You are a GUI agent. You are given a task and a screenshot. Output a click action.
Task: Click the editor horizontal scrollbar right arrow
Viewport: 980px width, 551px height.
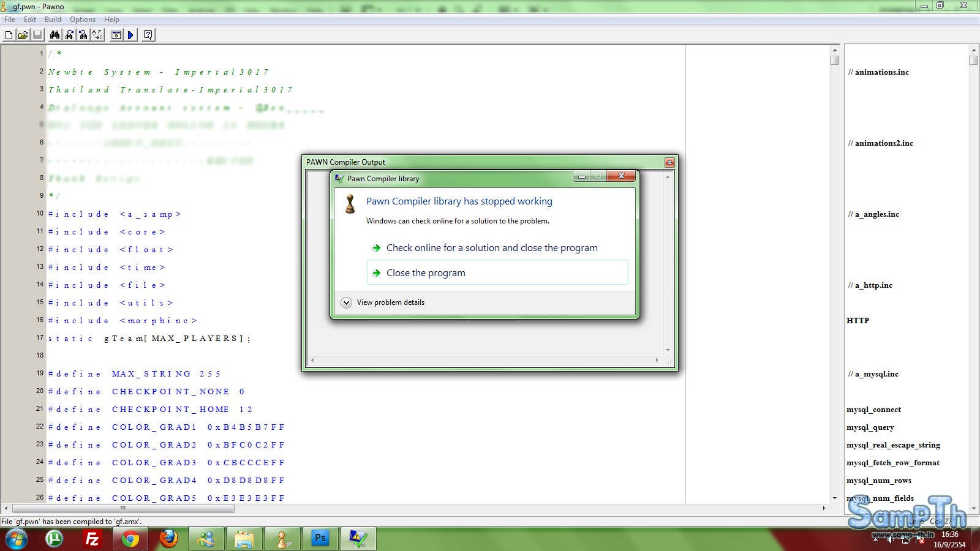(824, 508)
